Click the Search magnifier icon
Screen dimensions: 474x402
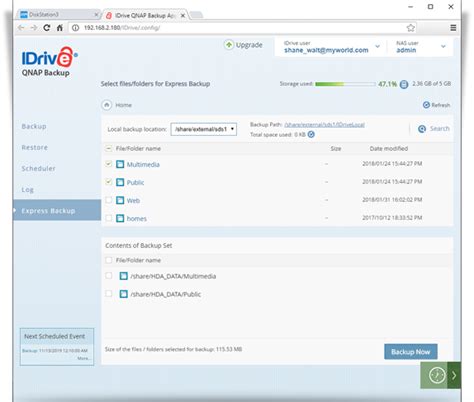(x=422, y=129)
